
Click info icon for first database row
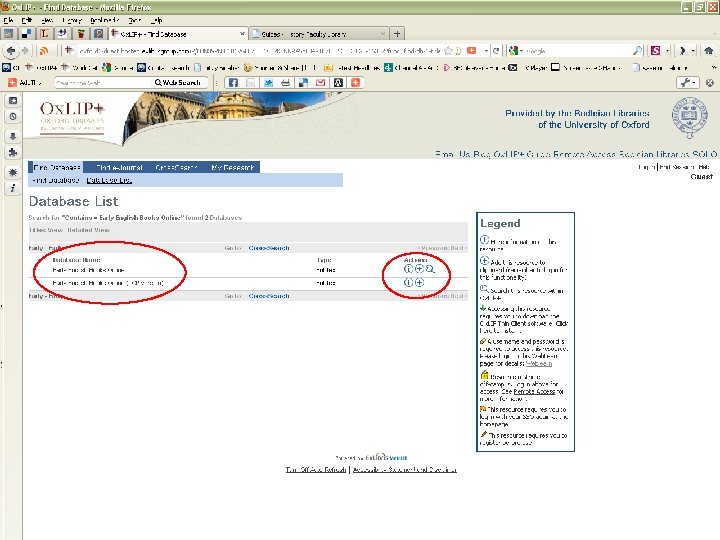click(x=408, y=269)
